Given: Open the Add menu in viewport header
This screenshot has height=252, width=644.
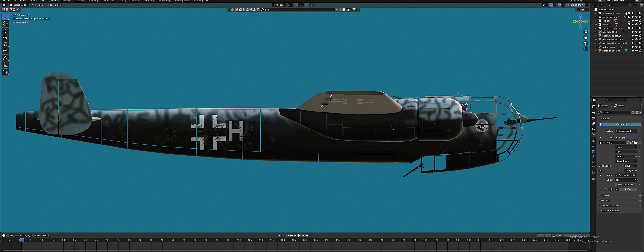Looking at the screenshot, I should click(50, 5).
